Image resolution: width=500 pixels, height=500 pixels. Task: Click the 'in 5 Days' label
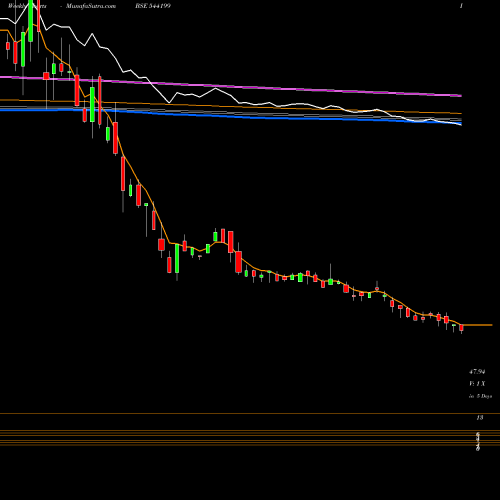(480, 396)
